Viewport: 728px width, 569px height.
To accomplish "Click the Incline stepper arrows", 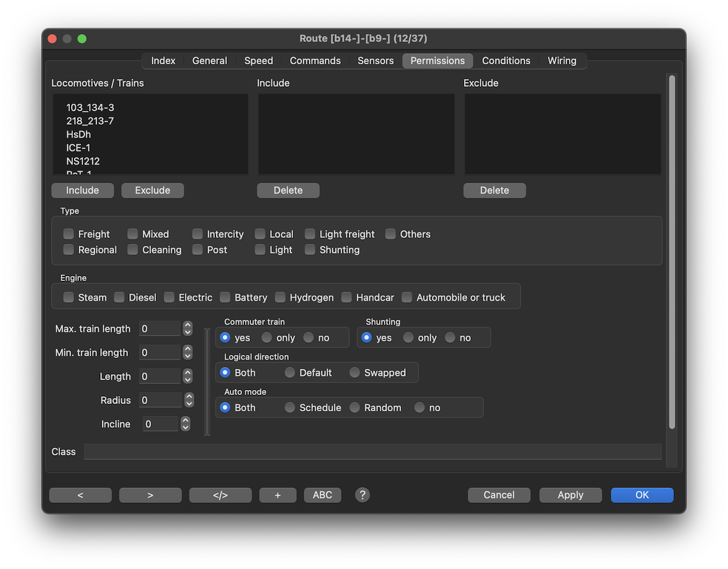I will 186,424.
